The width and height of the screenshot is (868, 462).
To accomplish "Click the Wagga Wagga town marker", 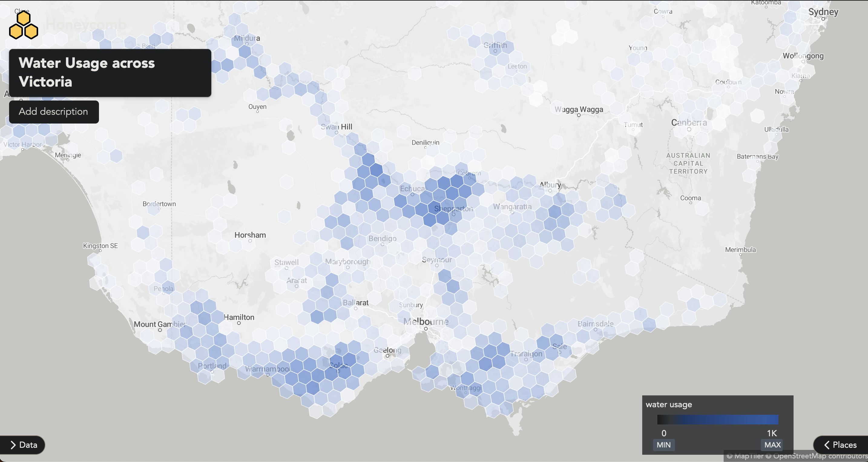I will (579, 115).
